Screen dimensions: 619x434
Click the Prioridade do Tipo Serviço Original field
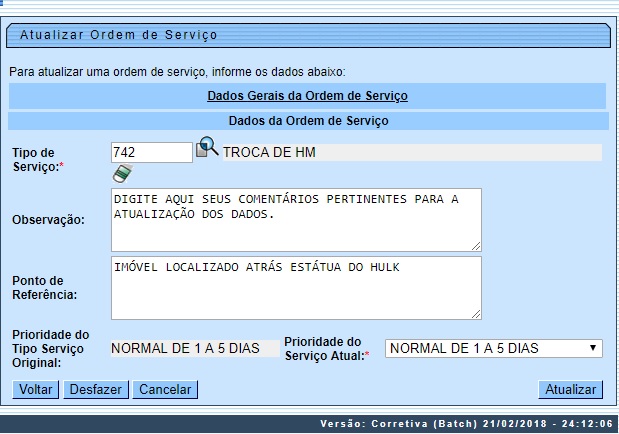(193, 348)
